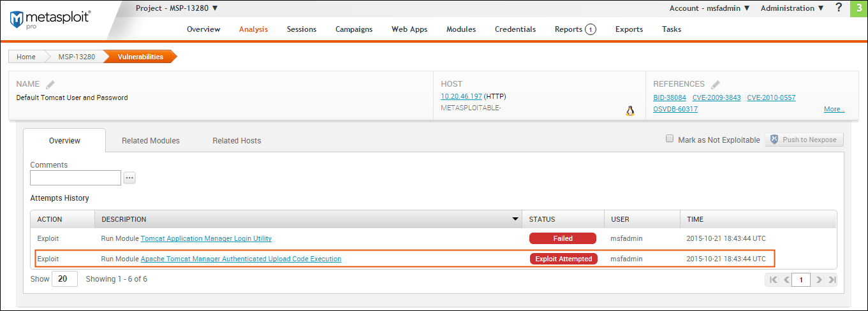Open the Account msfadmin dropdown

709,8
